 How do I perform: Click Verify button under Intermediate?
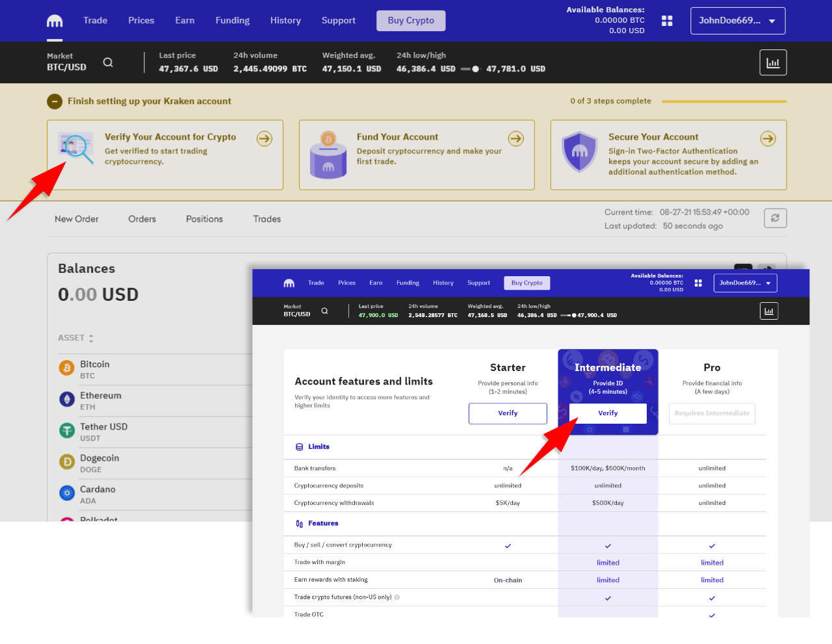point(608,413)
